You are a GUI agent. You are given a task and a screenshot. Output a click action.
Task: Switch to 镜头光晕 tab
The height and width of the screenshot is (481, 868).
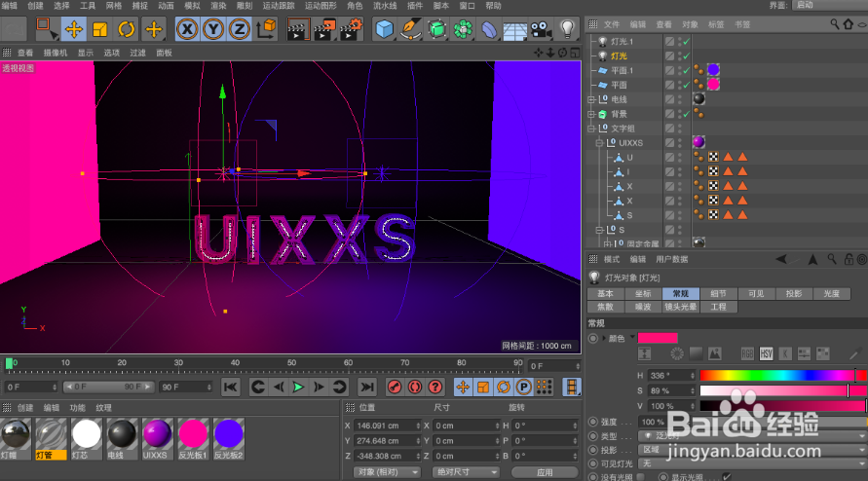(x=680, y=307)
